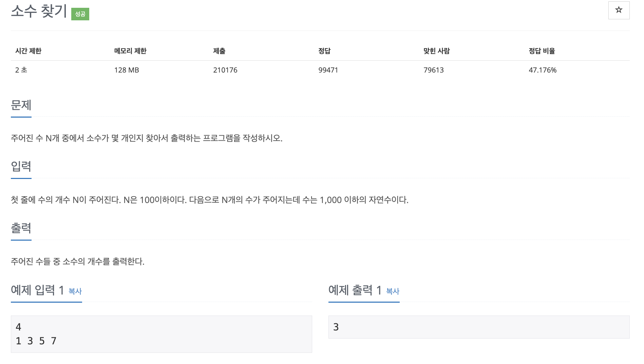Click the green 성공 badge
This screenshot has width=644, height=364.
coord(80,14)
